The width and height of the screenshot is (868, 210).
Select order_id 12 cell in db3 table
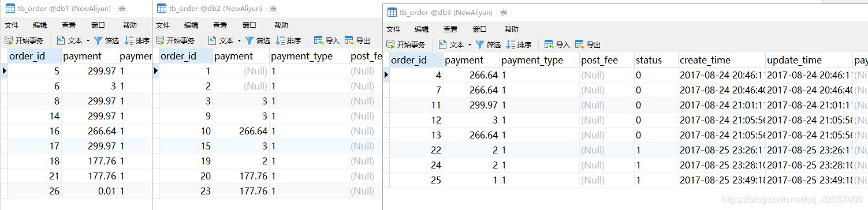(x=416, y=120)
